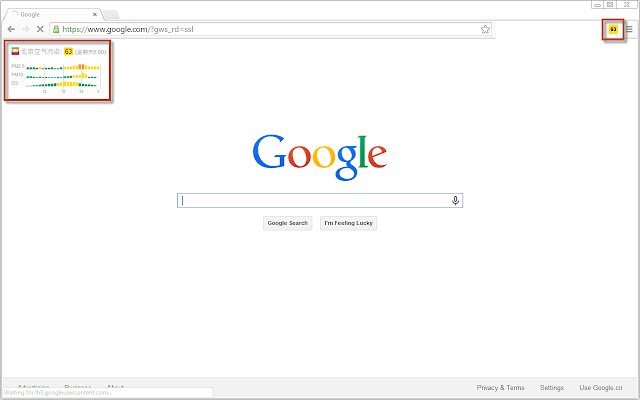
Task: Open a new tab
Action: [111, 15]
